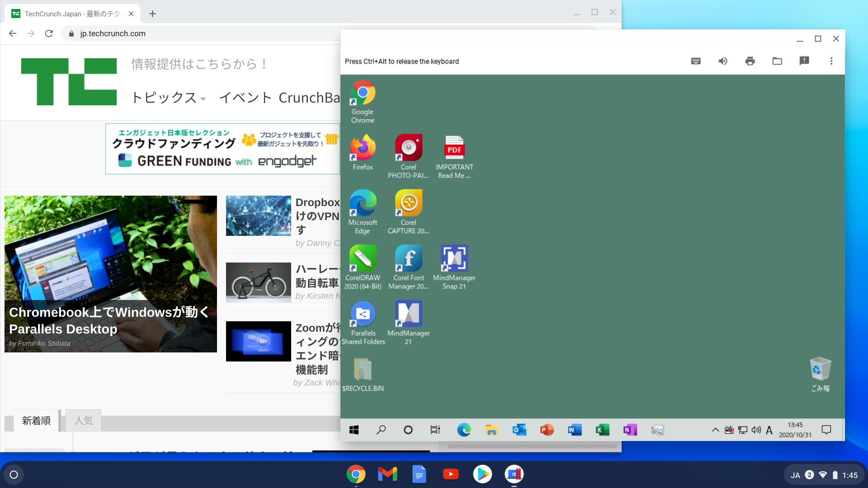Screen dimensions: 868x488
Task: Launch MindManager Snap 21 icon
Action: tap(454, 267)
